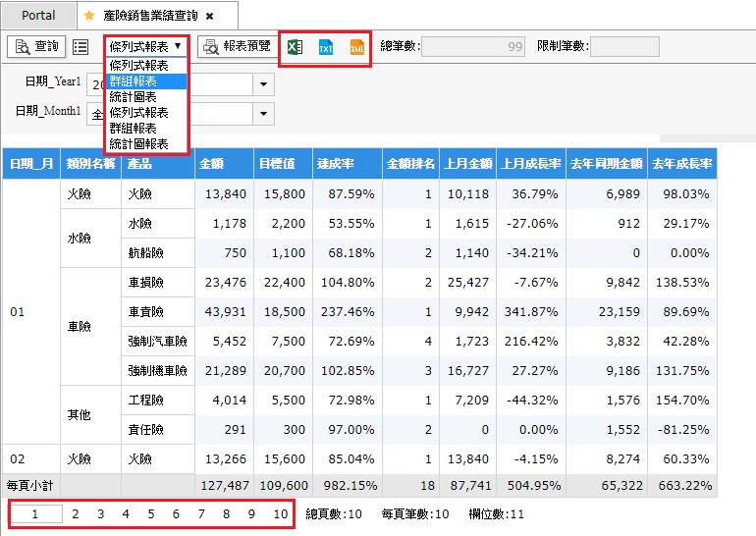Image resolution: width=756 pixels, height=536 pixels.
Task: Export report to Excel file
Action: pyautogui.click(x=295, y=47)
